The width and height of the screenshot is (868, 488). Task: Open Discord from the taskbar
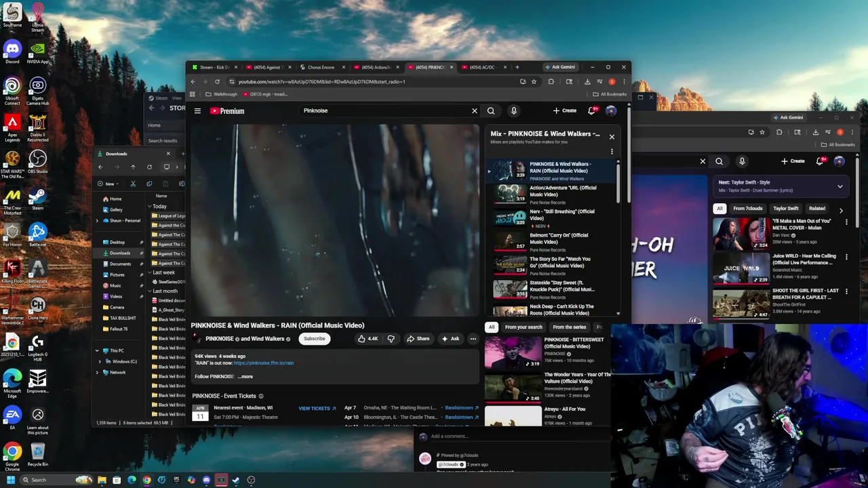point(206,480)
